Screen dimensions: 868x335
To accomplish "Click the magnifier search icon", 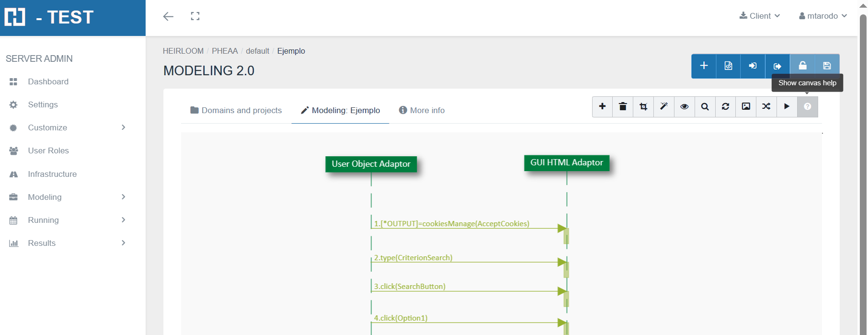I will coord(705,106).
